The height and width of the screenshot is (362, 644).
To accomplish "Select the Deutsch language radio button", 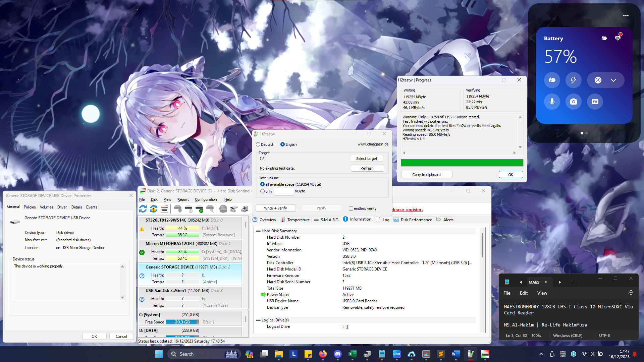I will (258, 144).
